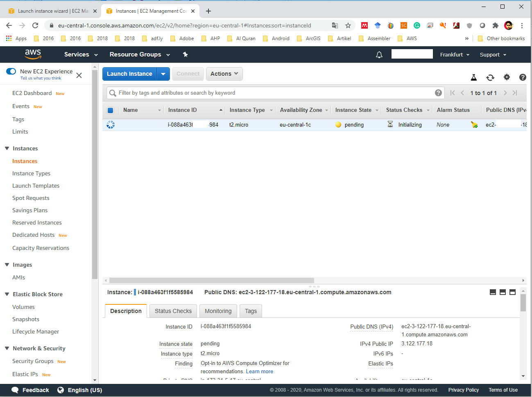Change language English (US) in footer
The image size is (532, 397).
point(80,390)
